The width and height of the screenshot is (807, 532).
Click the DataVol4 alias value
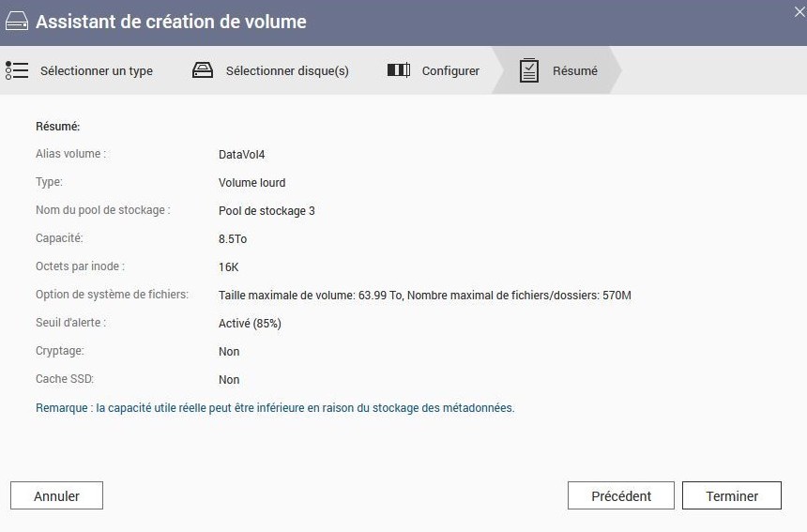point(242,155)
